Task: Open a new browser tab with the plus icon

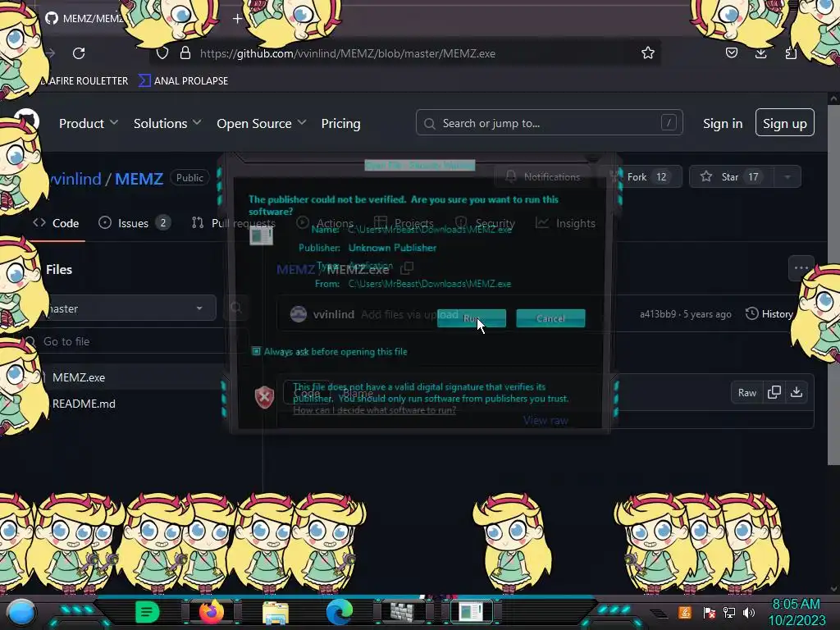Action: [x=237, y=18]
